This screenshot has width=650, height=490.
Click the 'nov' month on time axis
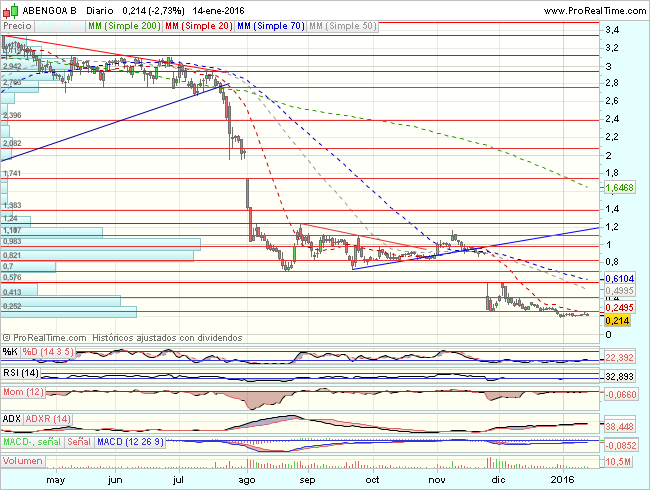[x=437, y=480]
